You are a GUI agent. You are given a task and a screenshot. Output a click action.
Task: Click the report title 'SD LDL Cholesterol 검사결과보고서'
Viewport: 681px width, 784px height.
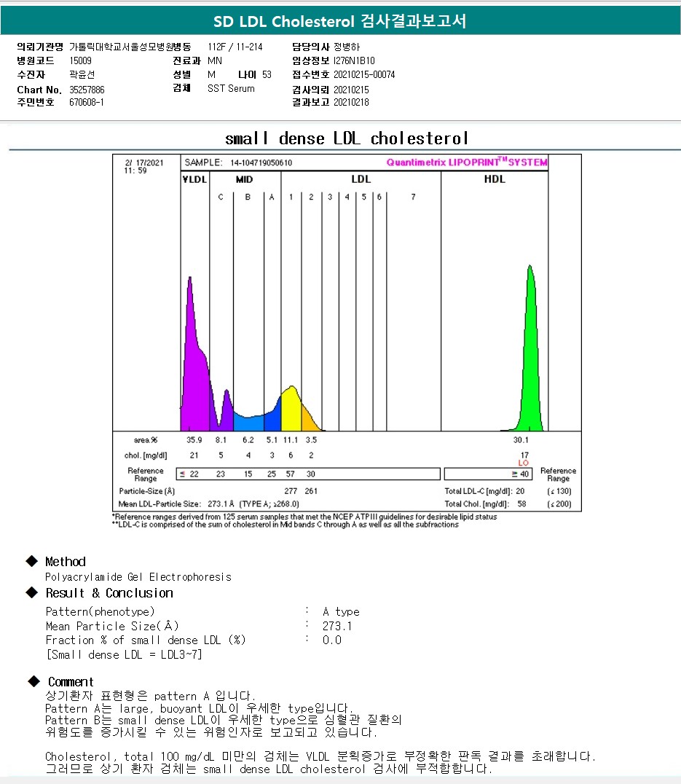tap(339, 21)
